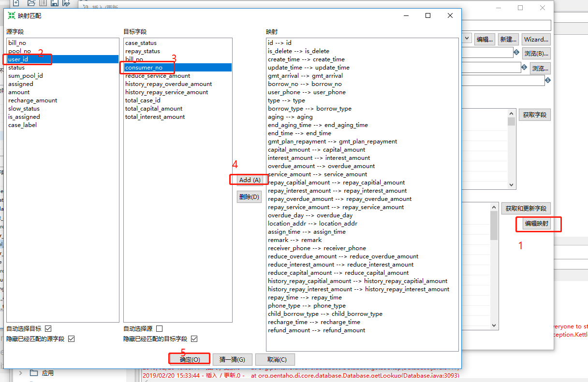Select repay_status target field
588x382 pixels.
coord(178,51)
